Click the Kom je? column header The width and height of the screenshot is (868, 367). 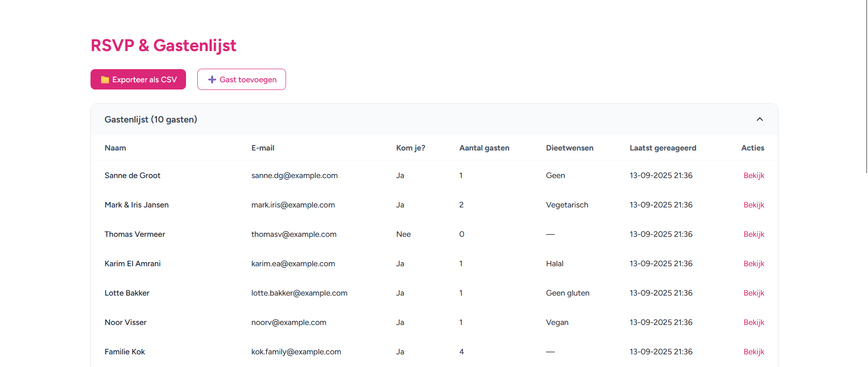410,148
